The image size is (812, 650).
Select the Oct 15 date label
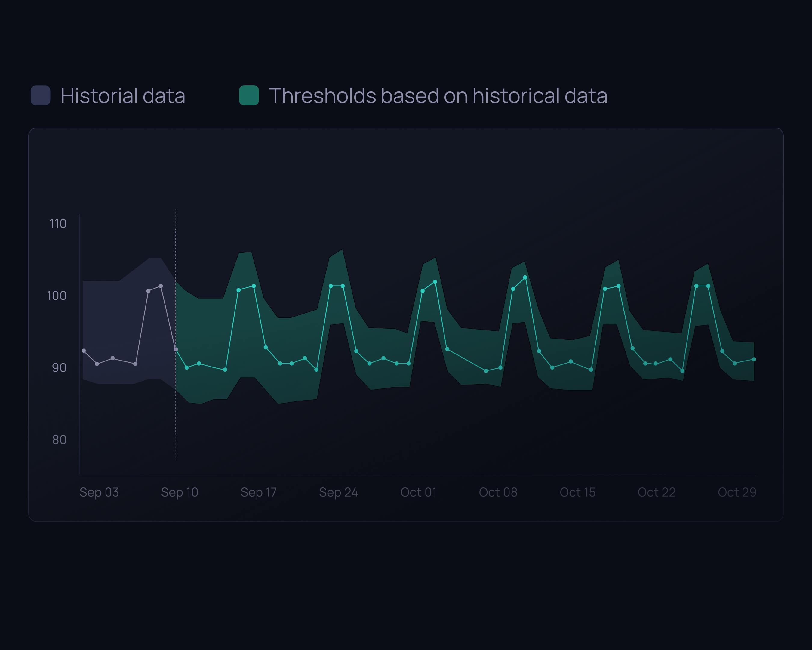point(578,492)
